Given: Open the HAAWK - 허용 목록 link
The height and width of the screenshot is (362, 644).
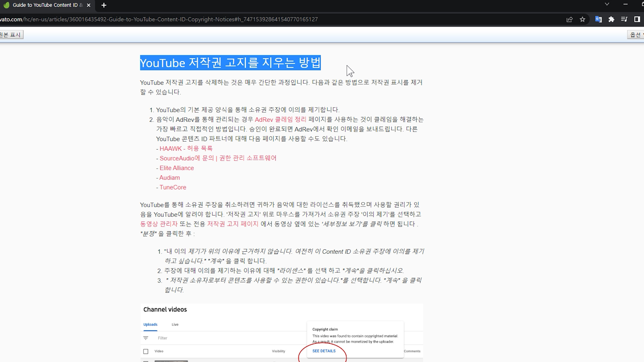Looking at the screenshot, I should click(x=186, y=148).
